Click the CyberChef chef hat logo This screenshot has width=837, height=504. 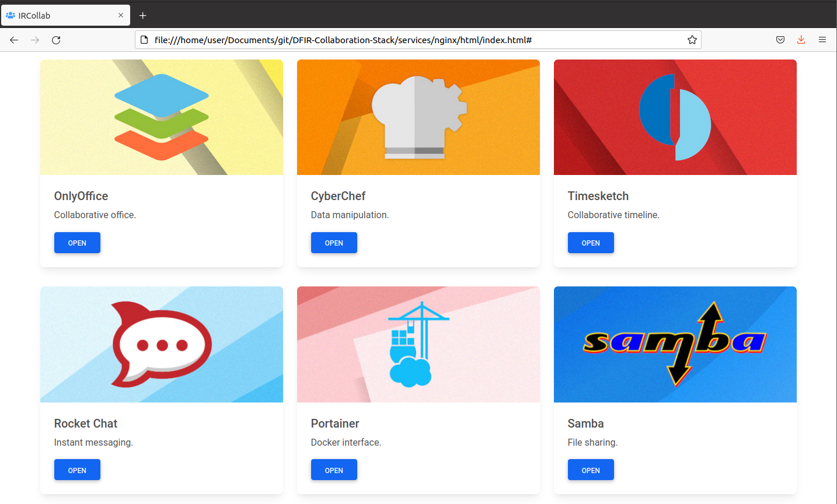point(419,117)
